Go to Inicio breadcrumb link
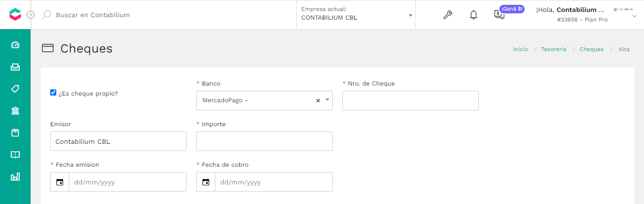 tap(520, 49)
